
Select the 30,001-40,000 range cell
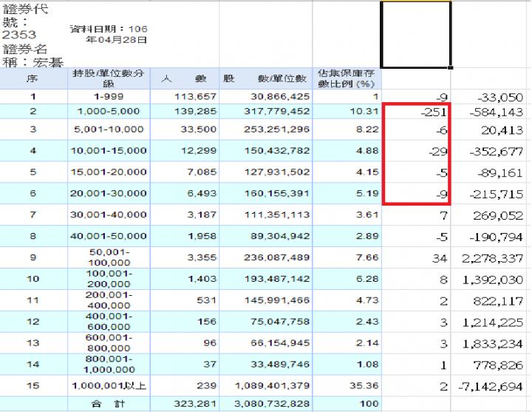pos(109,215)
